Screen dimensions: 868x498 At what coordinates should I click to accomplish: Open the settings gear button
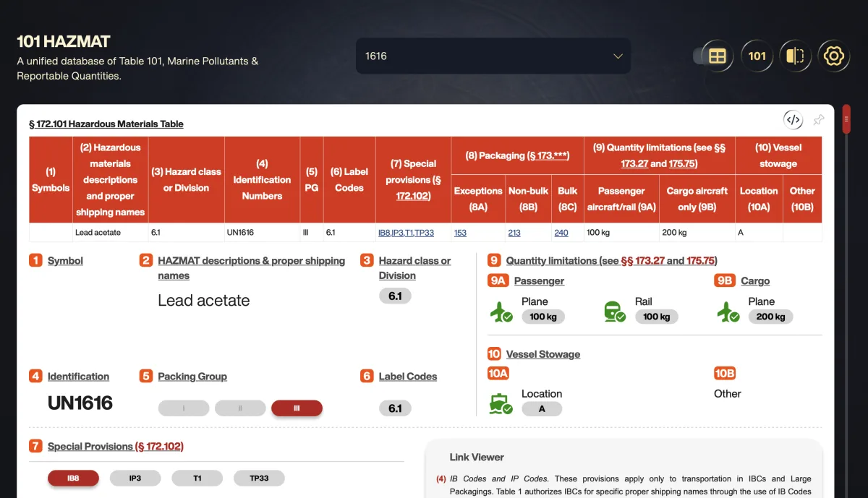tap(834, 56)
